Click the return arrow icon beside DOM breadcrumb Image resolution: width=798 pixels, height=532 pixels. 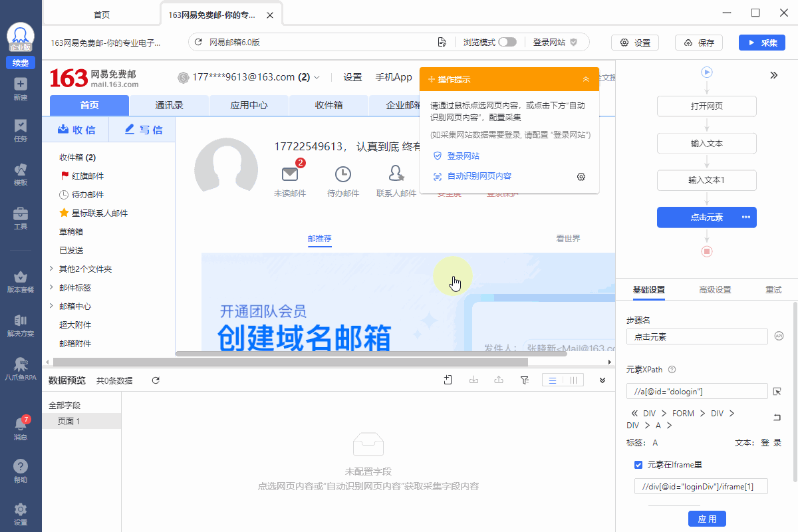pyautogui.click(x=777, y=417)
